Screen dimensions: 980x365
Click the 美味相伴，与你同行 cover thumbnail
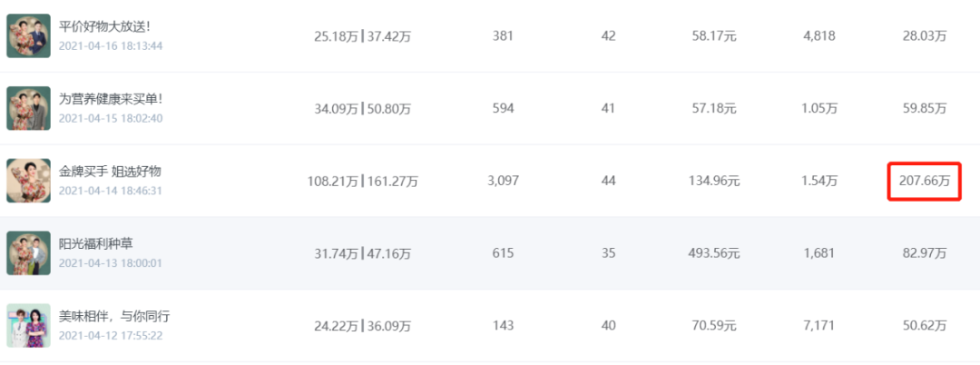coord(28,325)
